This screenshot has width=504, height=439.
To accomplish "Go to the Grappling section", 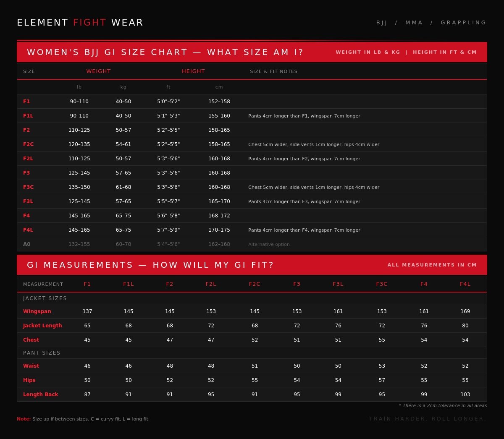I will coord(463,23).
